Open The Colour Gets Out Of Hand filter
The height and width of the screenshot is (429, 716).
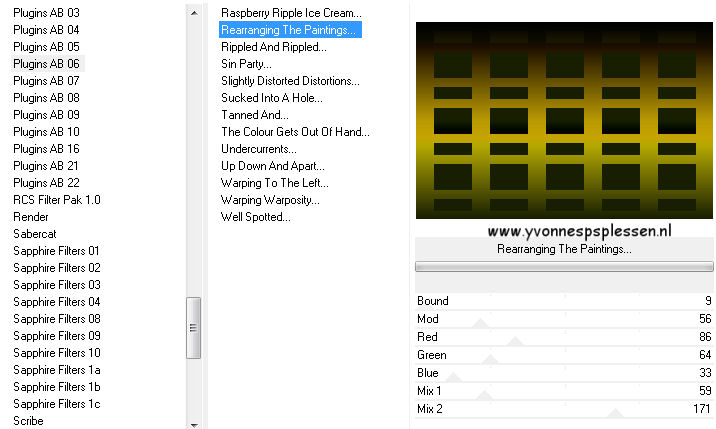pos(295,132)
